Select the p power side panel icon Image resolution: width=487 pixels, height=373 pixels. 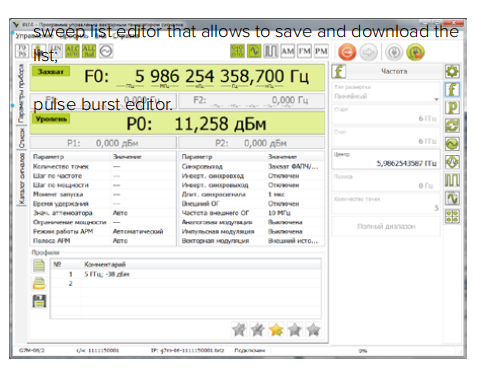click(x=452, y=107)
